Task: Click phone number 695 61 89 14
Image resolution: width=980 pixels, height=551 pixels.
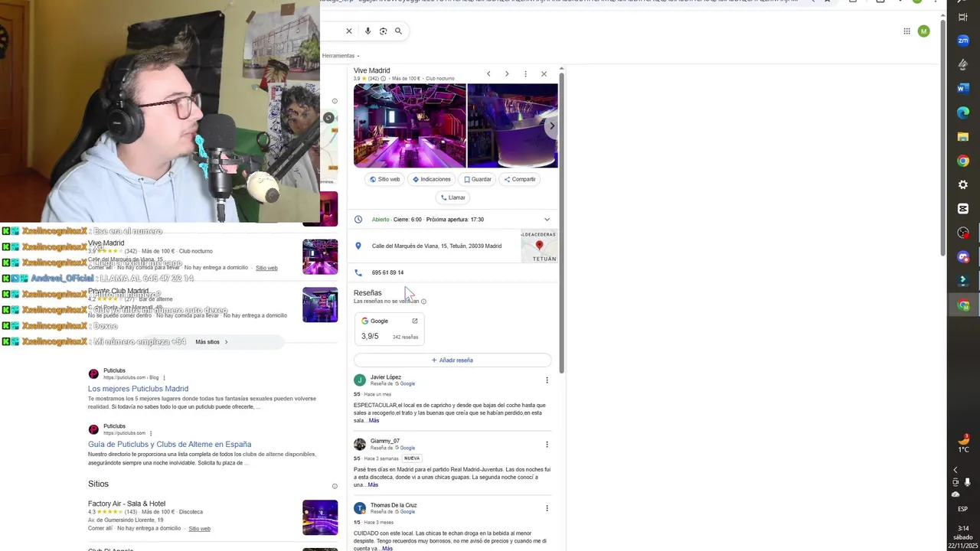Action: 387,272
